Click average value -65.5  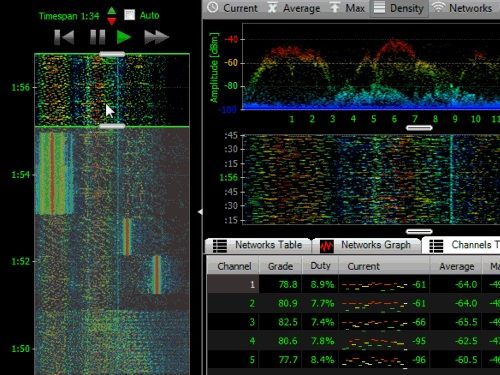pyautogui.click(x=466, y=322)
